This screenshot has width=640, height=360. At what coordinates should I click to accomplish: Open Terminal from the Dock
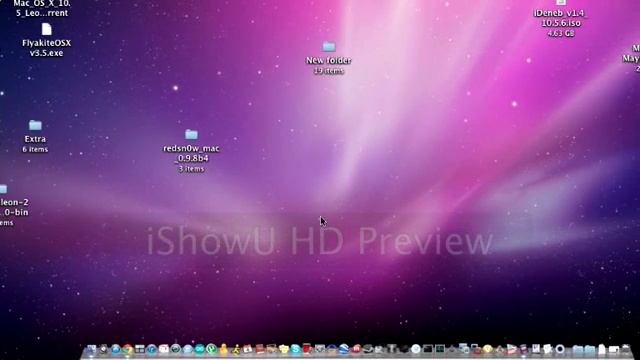click(x=427, y=349)
